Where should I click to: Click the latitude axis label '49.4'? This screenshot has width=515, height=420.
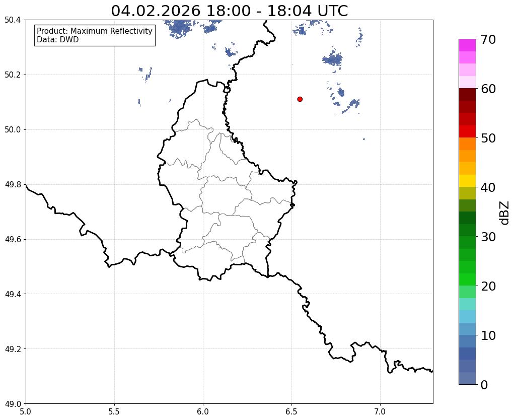coord(13,294)
